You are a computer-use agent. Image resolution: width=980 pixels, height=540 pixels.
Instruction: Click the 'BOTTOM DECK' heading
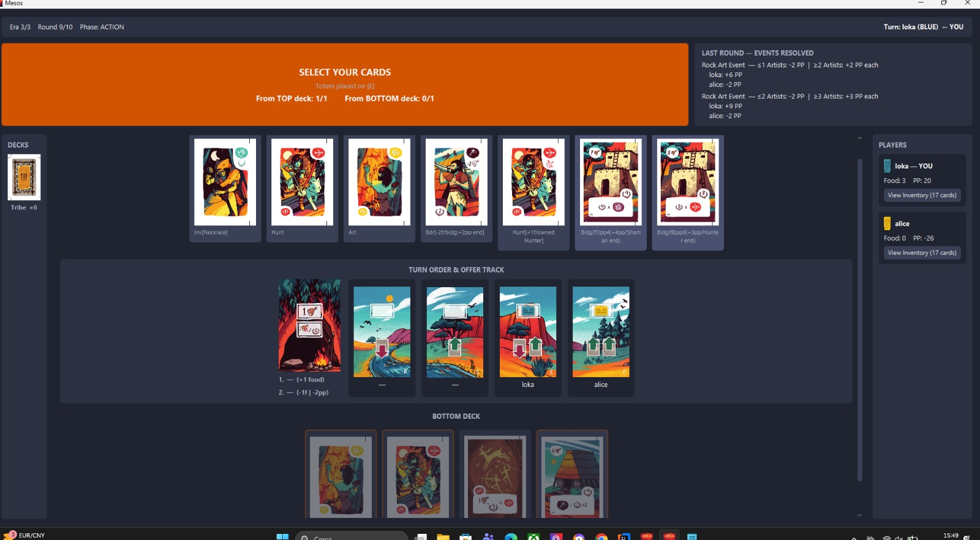point(456,416)
